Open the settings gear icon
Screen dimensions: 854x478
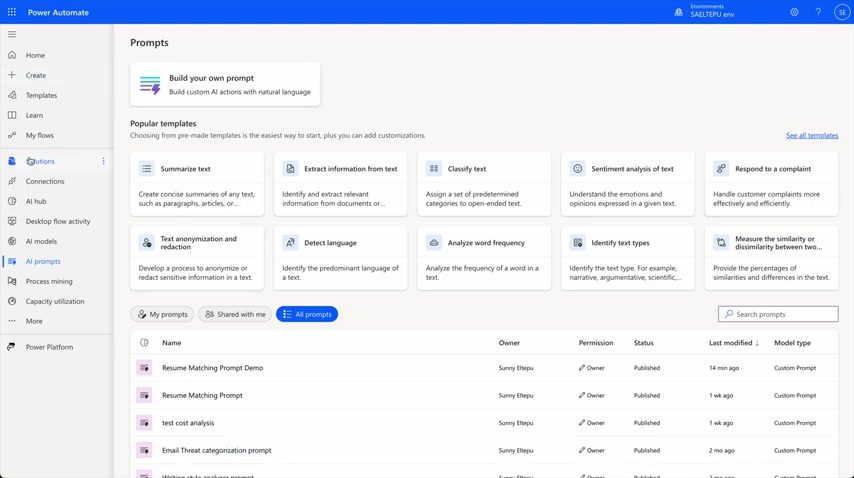pos(794,12)
